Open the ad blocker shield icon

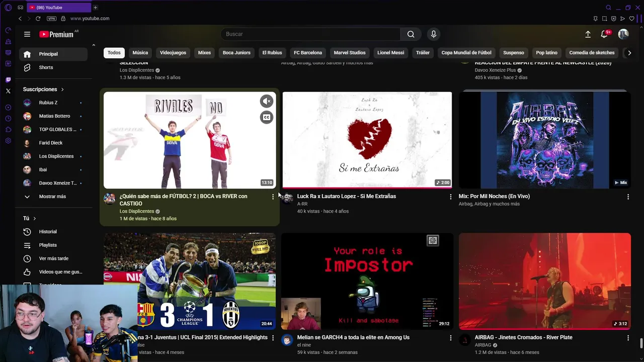pyautogui.click(x=613, y=19)
